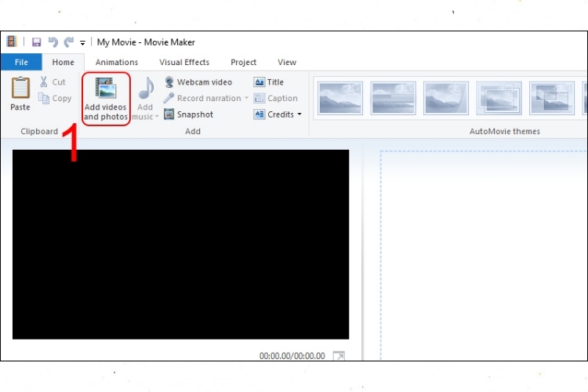
Task: Go to the View tab
Action: click(x=287, y=62)
